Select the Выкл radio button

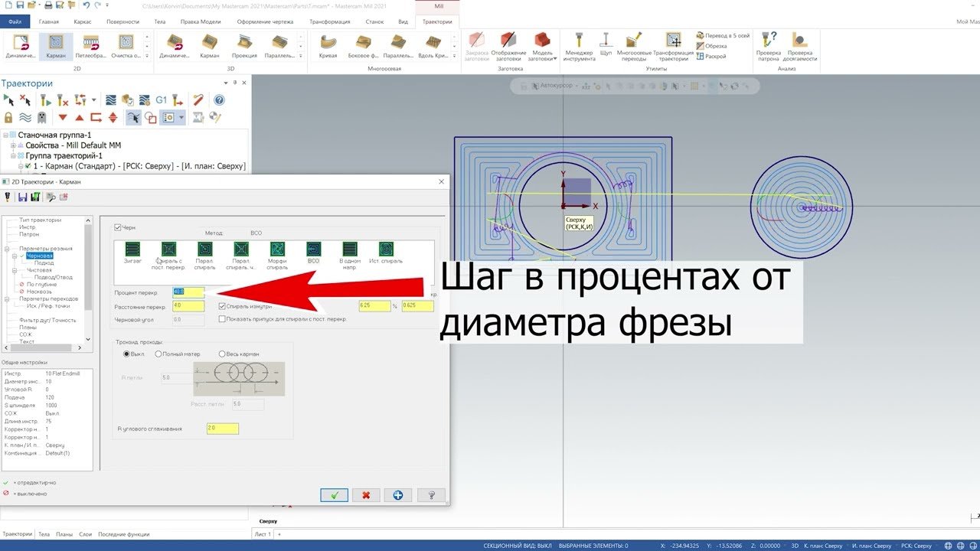click(127, 354)
